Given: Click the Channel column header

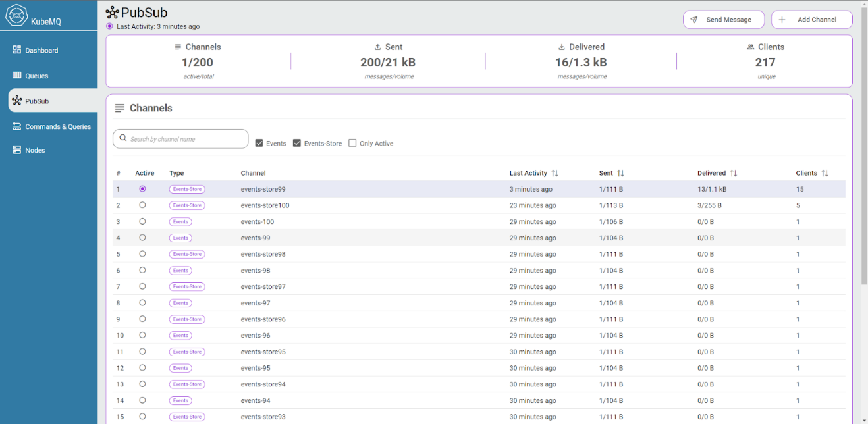Looking at the screenshot, I should (254, 173).
